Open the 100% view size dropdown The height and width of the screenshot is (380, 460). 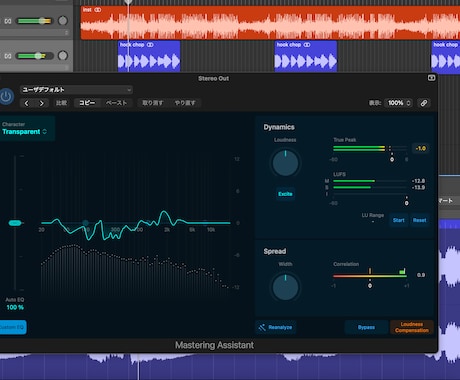pyautogui.click(x=399, y=103)
